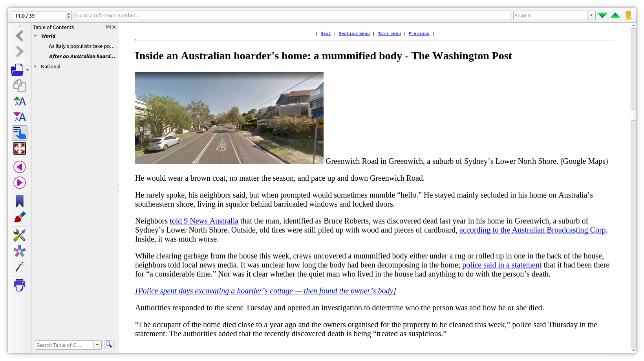Follow the Main menu link
644x361 pixels.
(x=389, y=34)
